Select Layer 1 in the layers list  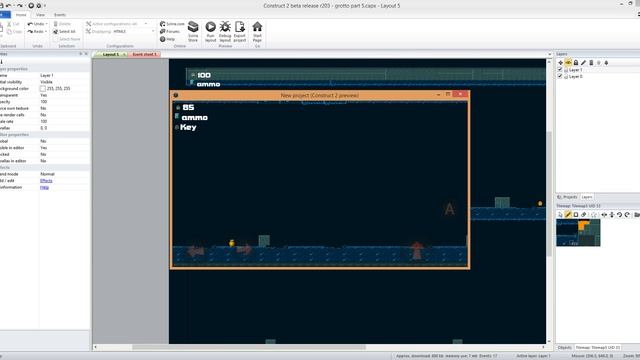click(576, 70)
